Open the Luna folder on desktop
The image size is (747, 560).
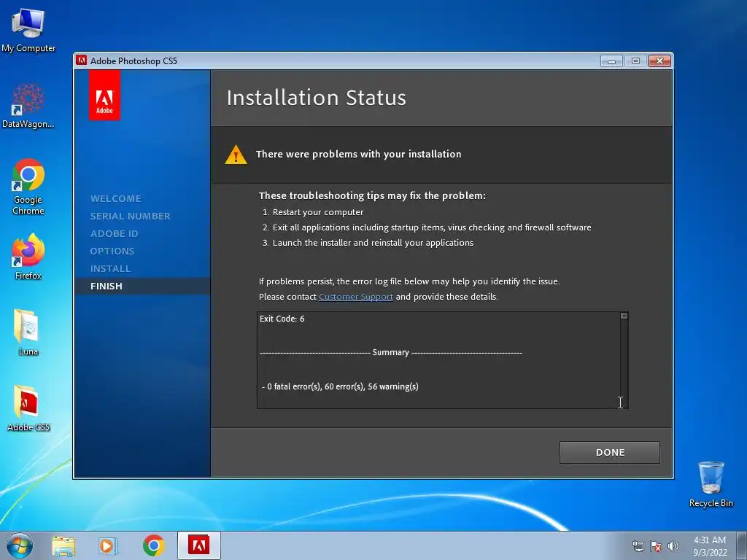pos(28,332)
